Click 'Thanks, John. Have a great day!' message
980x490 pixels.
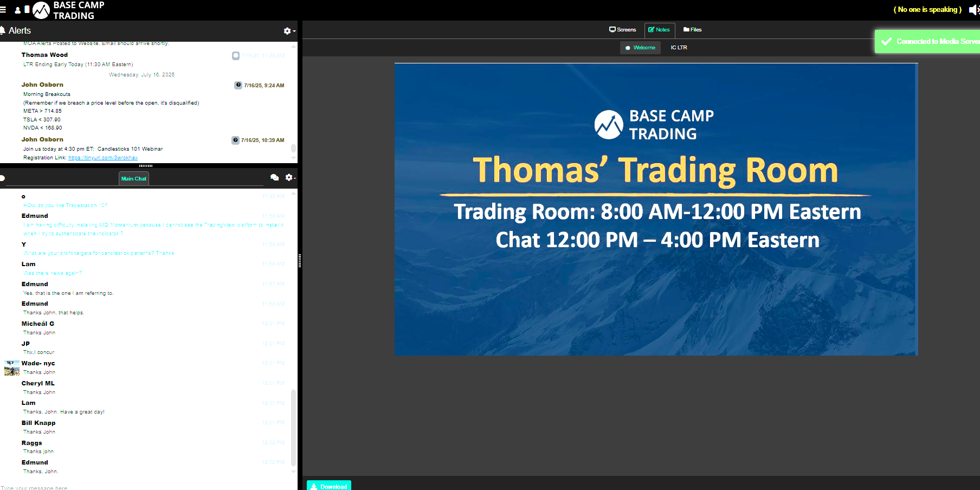64,412
